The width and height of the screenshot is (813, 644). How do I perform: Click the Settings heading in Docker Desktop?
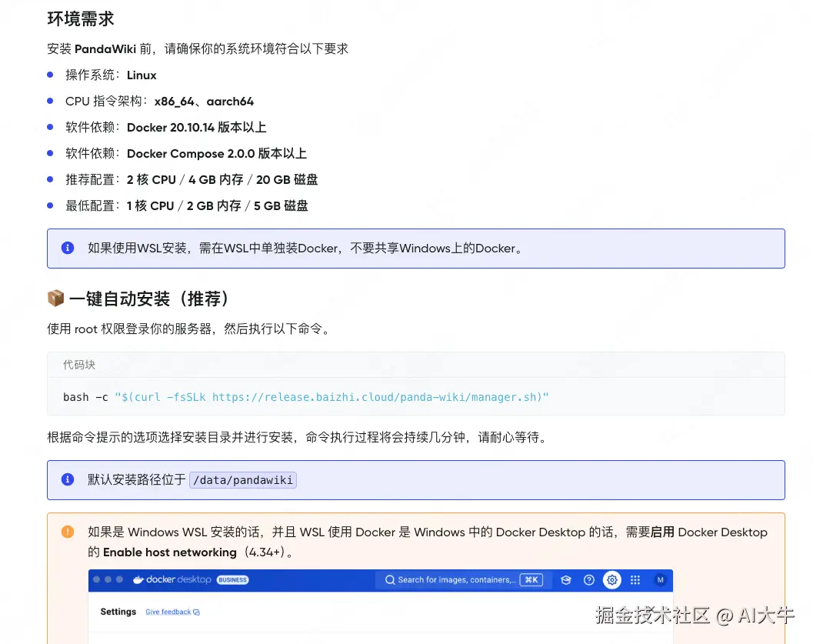click(118, 612)
